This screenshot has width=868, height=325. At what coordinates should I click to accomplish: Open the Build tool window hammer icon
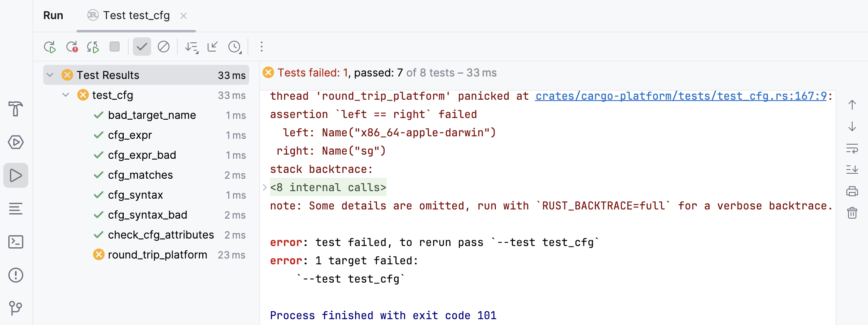[16, 110]
